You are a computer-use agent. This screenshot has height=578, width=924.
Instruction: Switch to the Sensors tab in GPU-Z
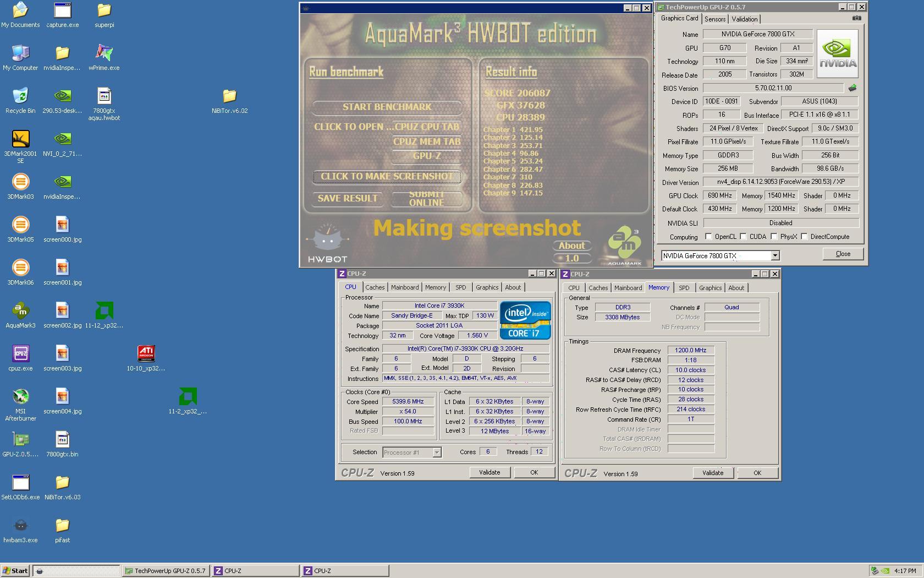pyautogui.click(x=715, y=19)
